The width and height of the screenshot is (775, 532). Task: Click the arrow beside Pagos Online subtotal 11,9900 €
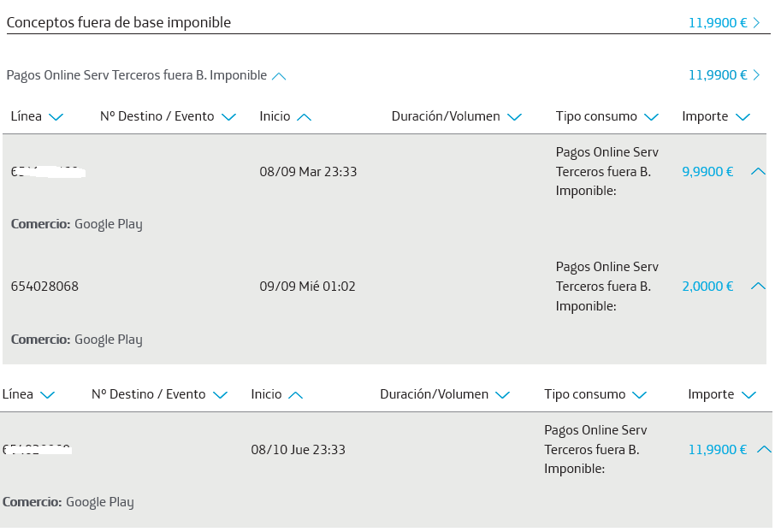coord(756,75)
